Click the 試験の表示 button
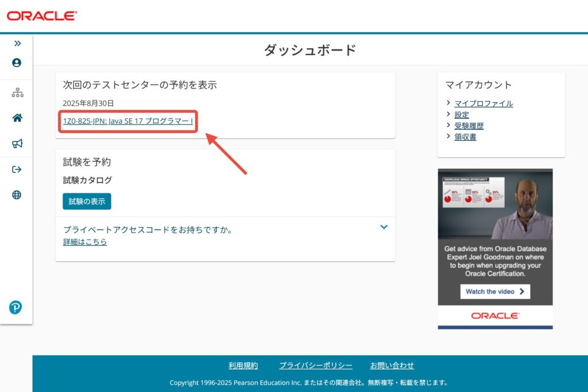 pyautogui.click(x=87, y=201)
